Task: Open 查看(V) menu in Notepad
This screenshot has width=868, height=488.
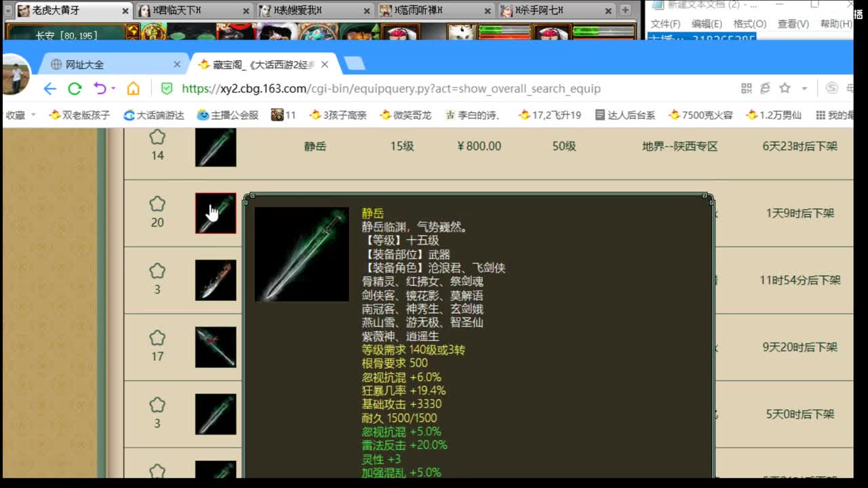Action: pyautogui.click(x=793, y=24)
